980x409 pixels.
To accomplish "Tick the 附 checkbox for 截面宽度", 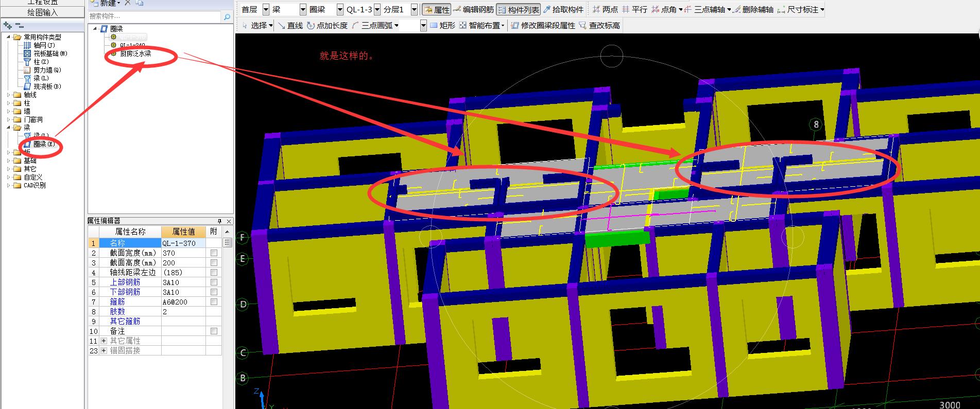I will click(x=214, y=253).
